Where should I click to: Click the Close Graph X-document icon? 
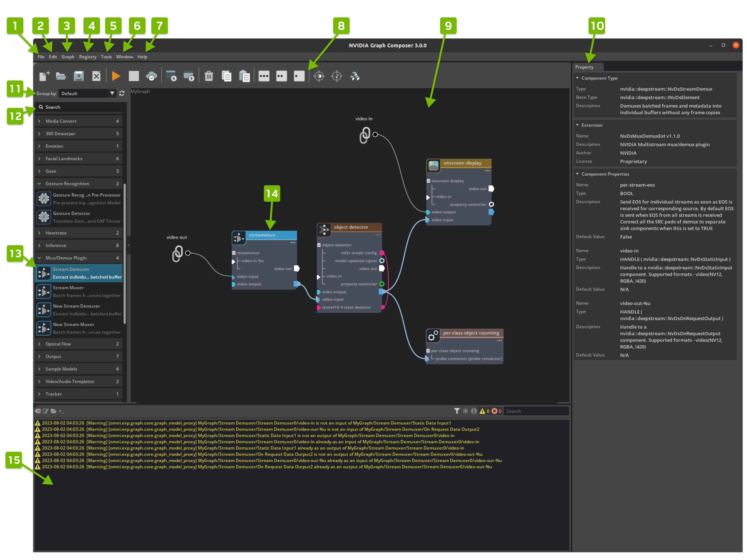pyautogui.click(x=96, y=76)
